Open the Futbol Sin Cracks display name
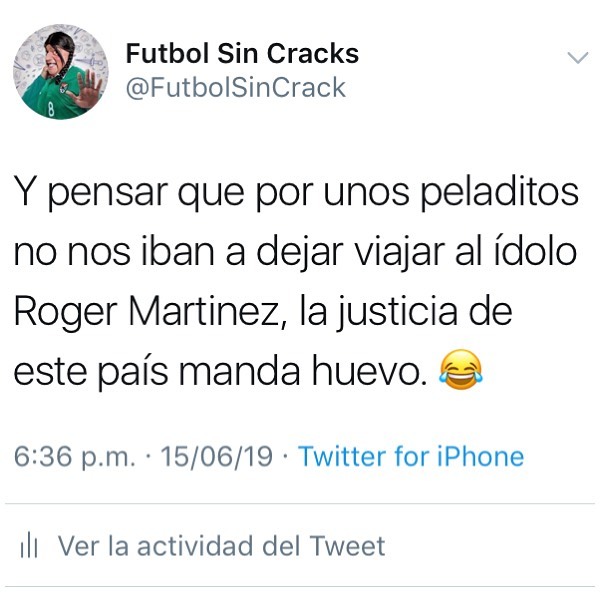This screenshot has height=603, width=603. [x=242, y=53]
